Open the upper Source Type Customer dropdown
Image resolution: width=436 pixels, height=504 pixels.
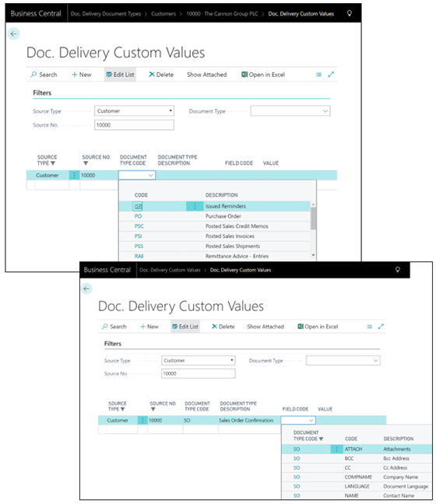(134, 111)
